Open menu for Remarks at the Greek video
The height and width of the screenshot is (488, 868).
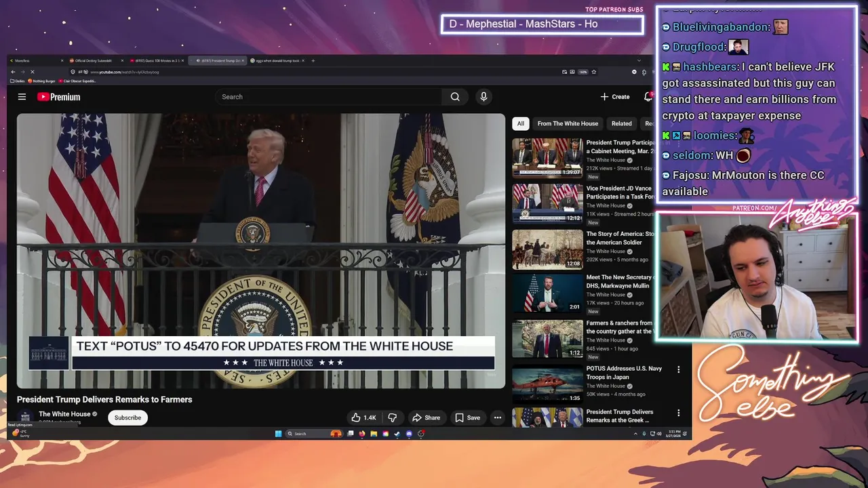[678, 413]
